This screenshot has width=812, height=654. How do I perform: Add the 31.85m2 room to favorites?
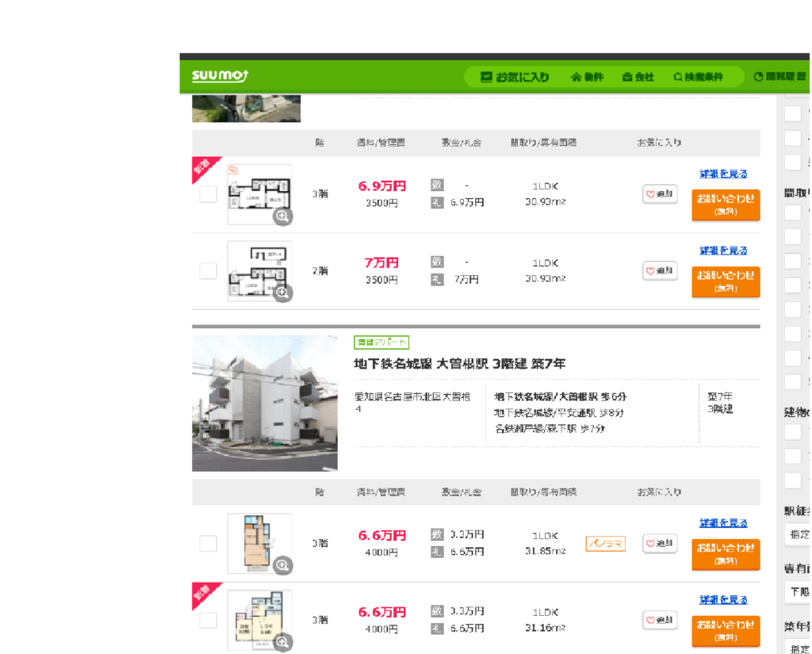click(x=660, y=543)
